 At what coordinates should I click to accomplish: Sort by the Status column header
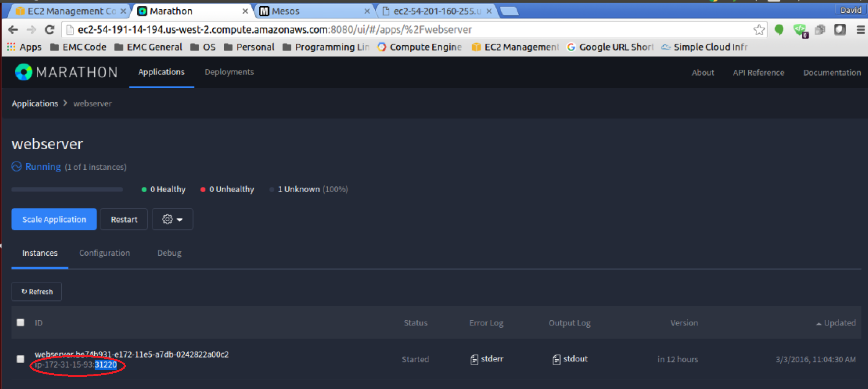tap(415, 323)
